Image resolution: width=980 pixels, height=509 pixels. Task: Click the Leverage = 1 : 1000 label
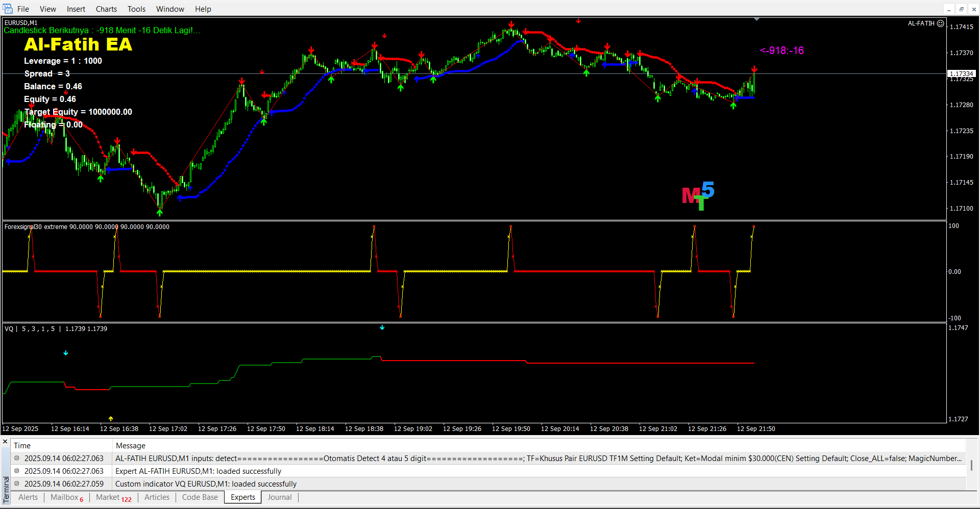point(63,61)
